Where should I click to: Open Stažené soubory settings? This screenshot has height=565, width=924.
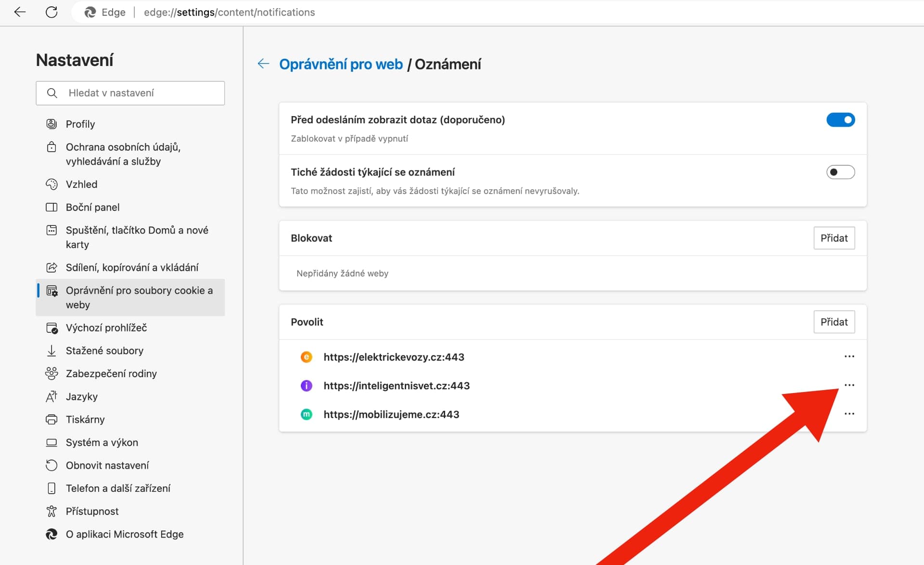(104, 351)
